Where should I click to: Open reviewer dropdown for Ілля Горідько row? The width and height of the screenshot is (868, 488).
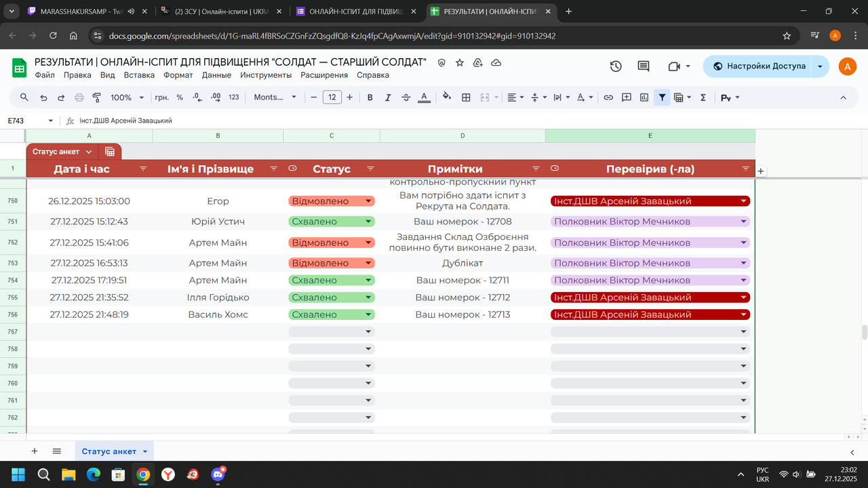[744, 298]
